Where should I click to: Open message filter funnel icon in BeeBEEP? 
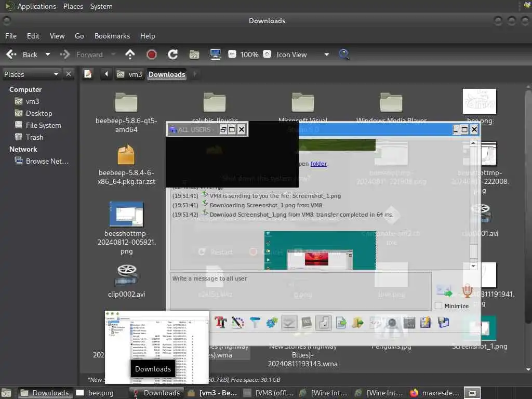click(255, 322)
